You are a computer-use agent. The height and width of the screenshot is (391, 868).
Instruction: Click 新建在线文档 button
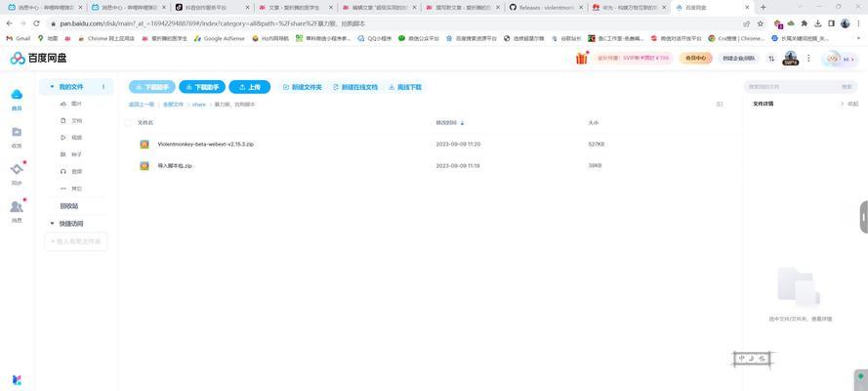click(354, 87)
